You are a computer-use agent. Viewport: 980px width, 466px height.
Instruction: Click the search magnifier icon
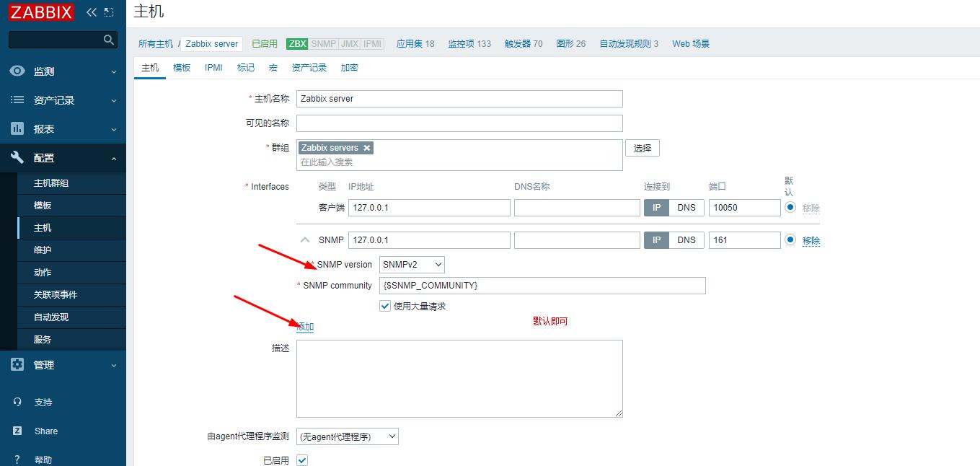109,40
